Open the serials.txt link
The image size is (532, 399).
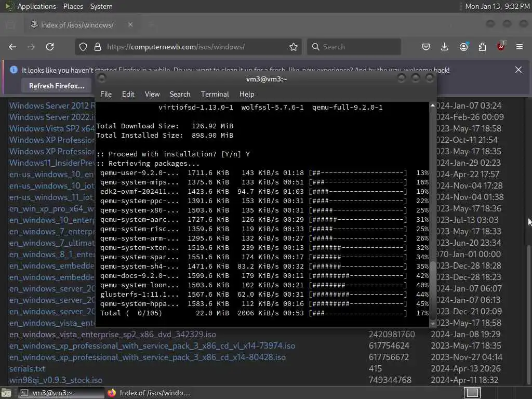click(27, 369)
